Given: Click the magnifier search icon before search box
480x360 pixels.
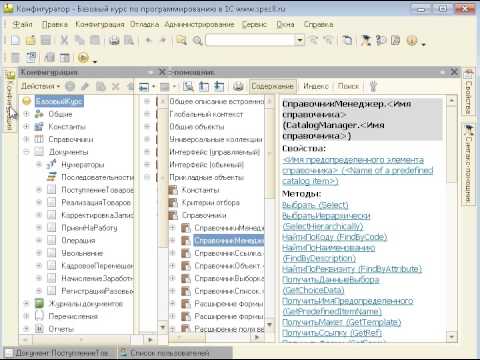Looking at the screenshot, I should point(197,41).
